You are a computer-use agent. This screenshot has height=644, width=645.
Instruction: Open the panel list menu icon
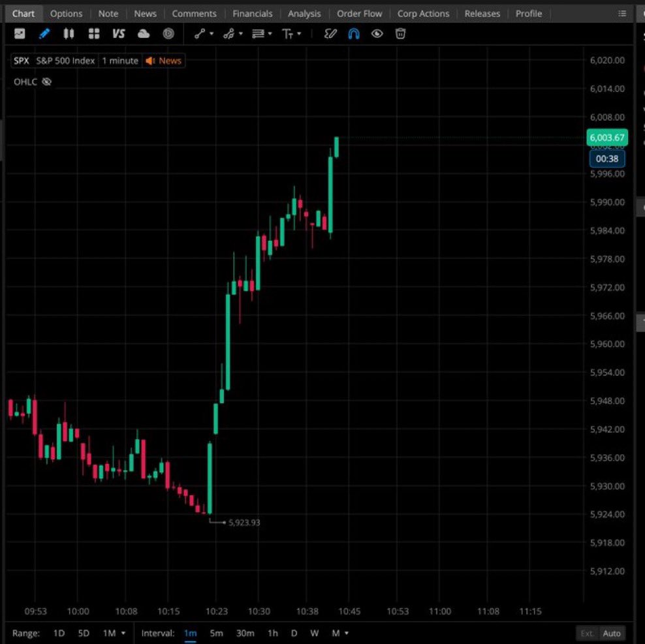(x=622, y=14)
